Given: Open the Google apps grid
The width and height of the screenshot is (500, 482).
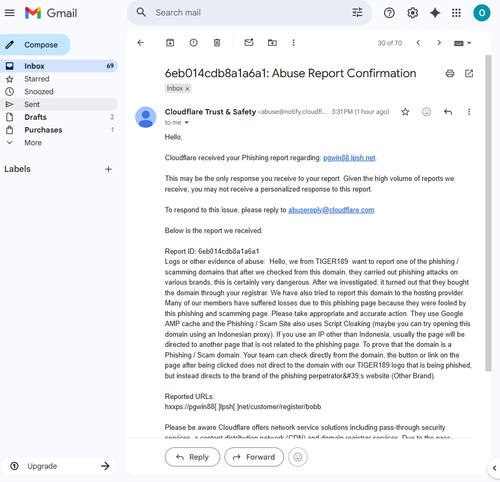Looking at the screenshot, I should tap(456, 13).
